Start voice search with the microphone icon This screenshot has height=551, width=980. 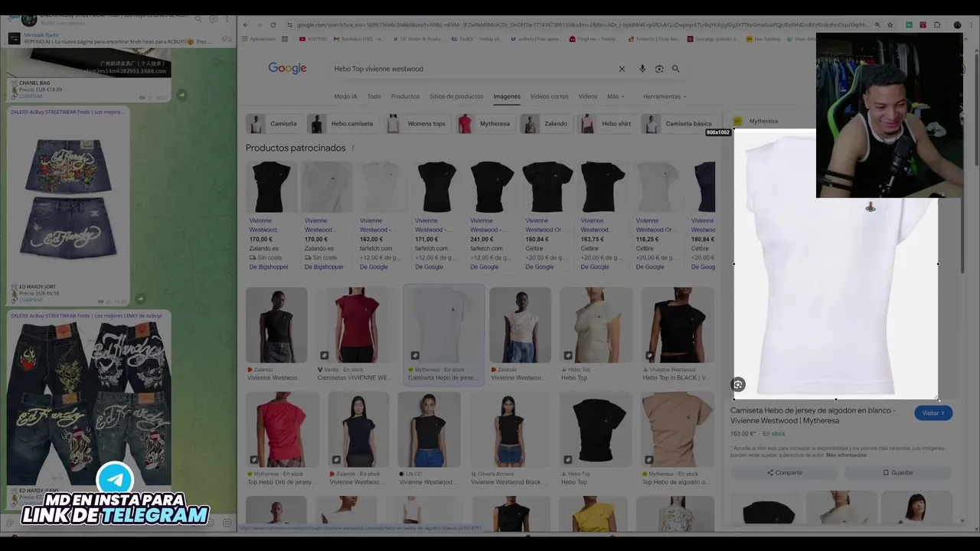642,69
